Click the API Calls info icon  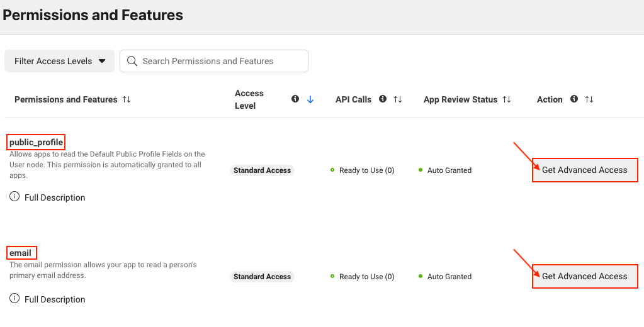[x=382, y=99]
